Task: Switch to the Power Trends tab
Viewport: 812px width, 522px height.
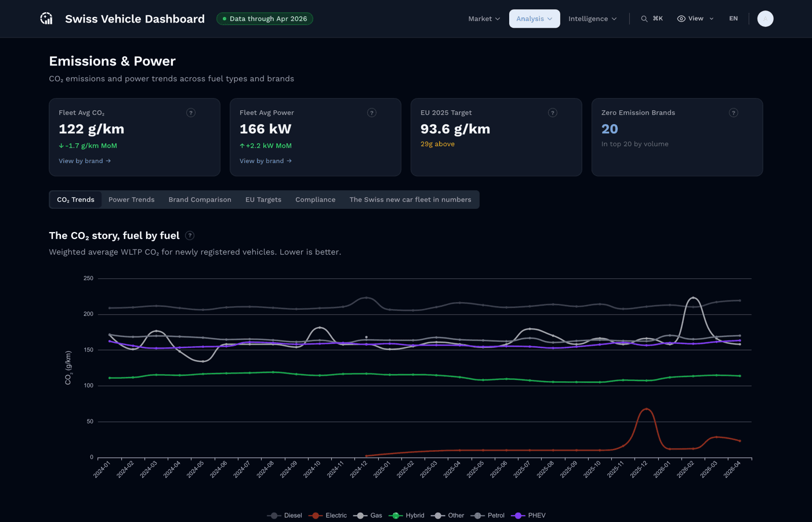Action: tap(132, 200)
